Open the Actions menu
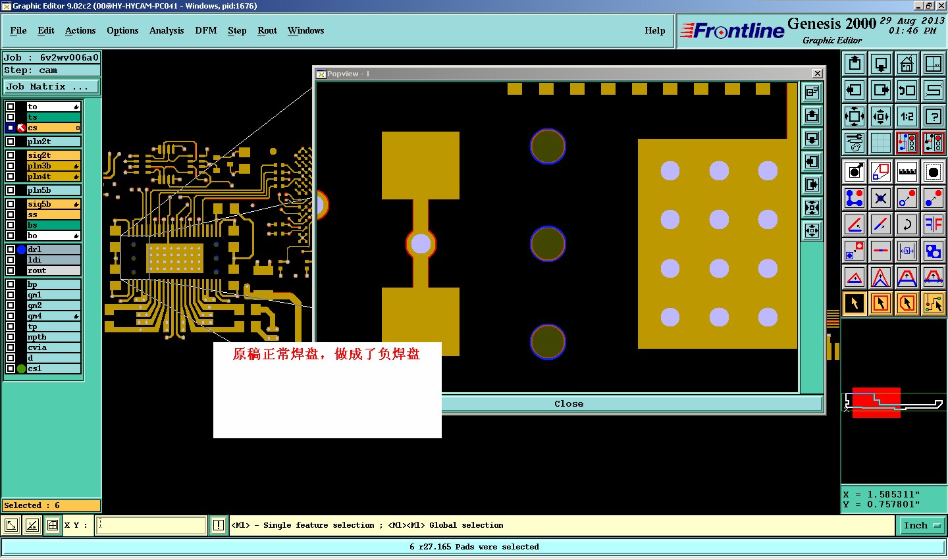This screenshot has width=948, height=560. coord(80,30)
